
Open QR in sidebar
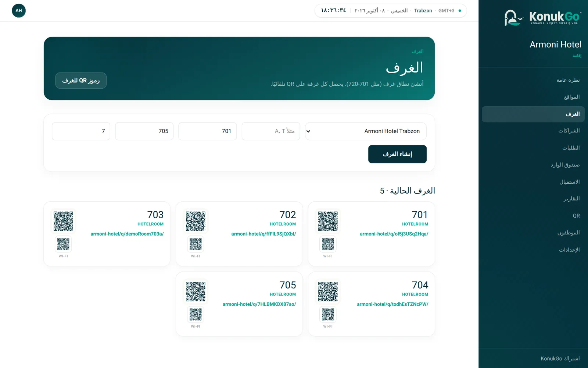(533, 216)
